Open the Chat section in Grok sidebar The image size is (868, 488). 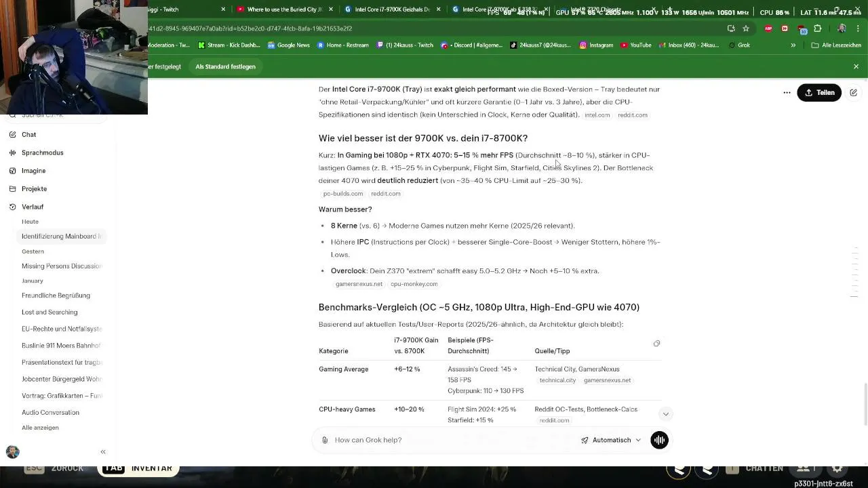[x=28, y=134]
